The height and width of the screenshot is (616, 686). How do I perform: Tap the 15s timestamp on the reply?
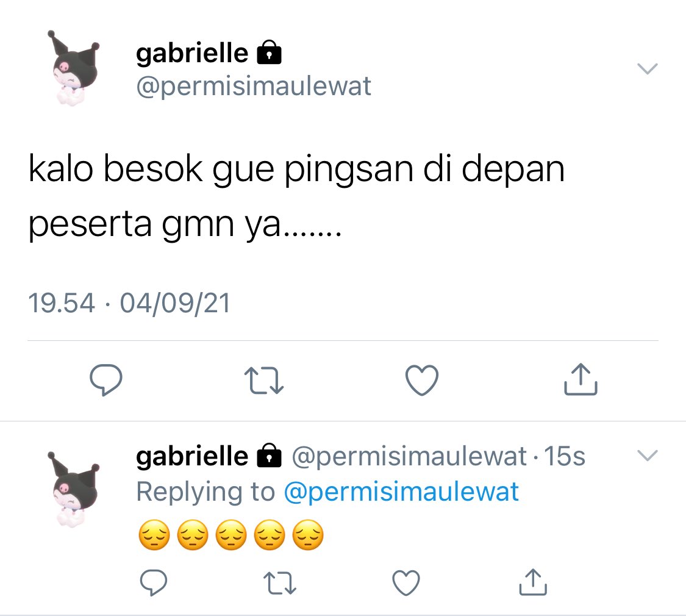tap(565, 456)
